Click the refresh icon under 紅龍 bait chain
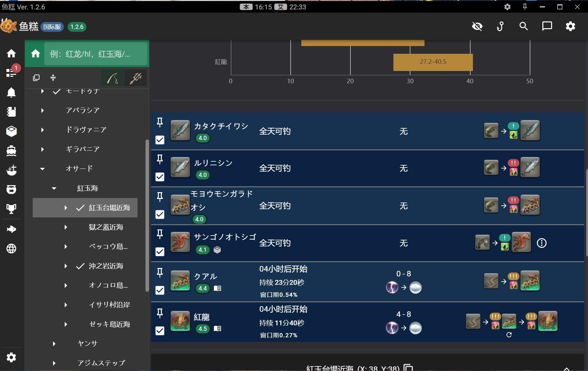This screenshot has height=371, width=588. [509, 335]
